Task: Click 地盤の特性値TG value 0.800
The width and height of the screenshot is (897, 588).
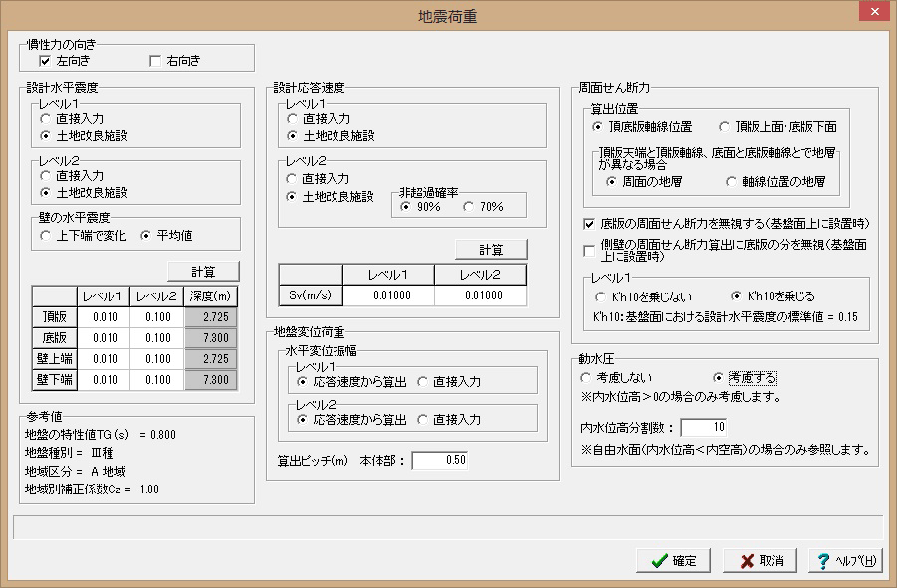Action: (163, 435)
